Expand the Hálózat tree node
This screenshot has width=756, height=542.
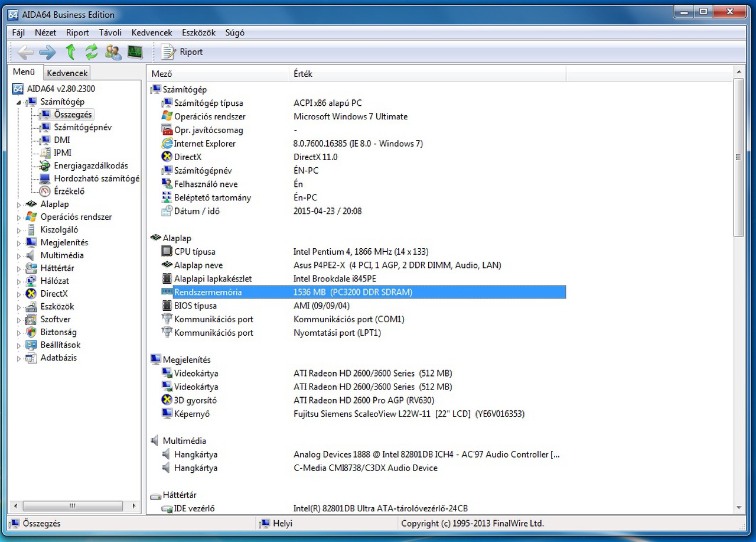tap(18, 281)
